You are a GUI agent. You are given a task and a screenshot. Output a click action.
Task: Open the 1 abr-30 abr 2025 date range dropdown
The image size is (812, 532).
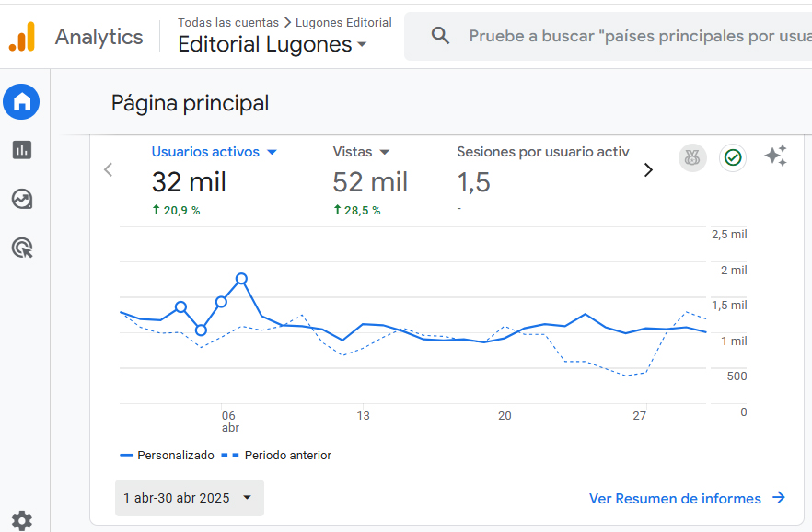pos(190,498)
